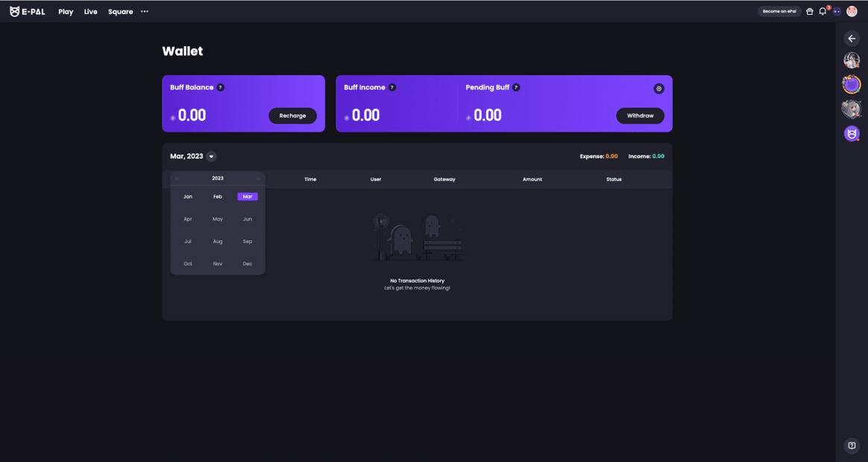Open messages via the purple cat chat icon

click(835, 11)
